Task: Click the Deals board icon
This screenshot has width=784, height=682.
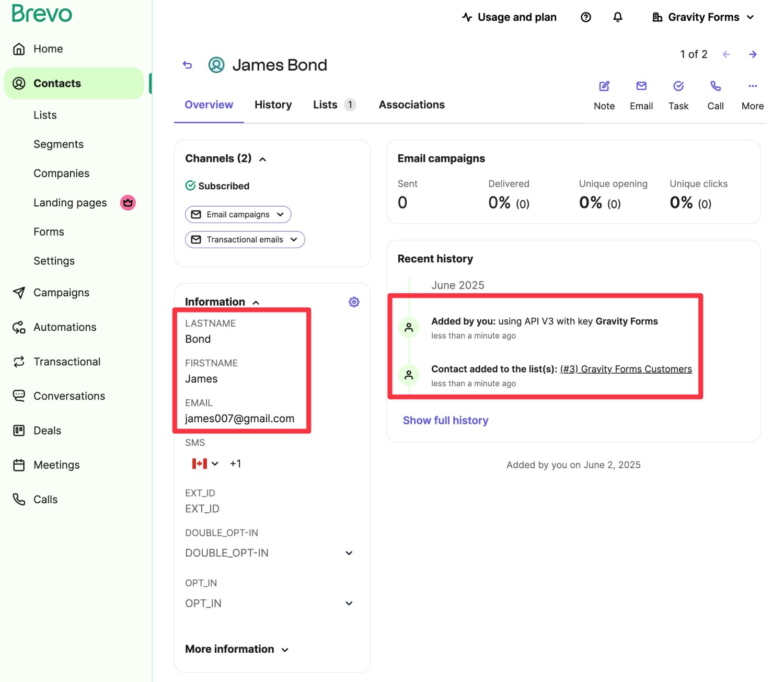Action: (x=19, y=431)
